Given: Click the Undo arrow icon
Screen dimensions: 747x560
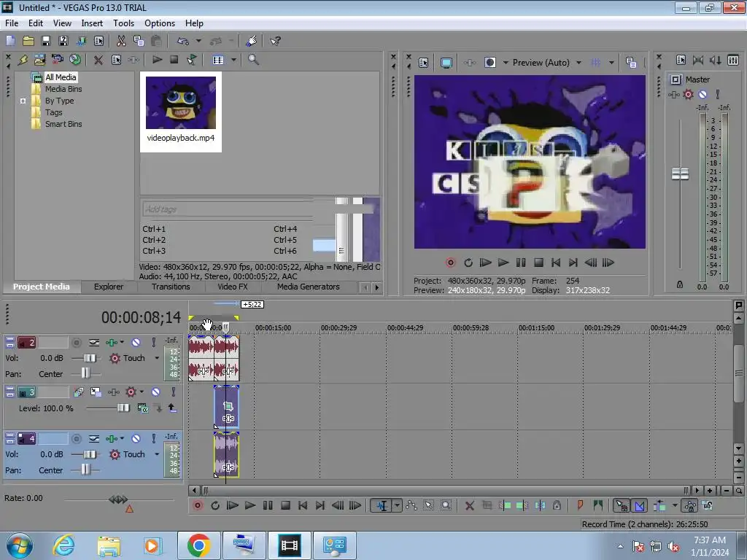Looking at the screenshot, I should coord(183,41).
